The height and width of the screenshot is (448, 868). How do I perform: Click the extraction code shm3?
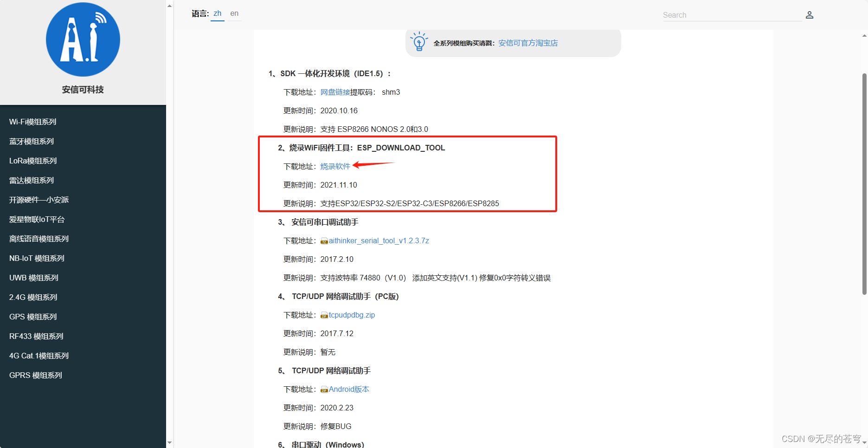point(391,92)
